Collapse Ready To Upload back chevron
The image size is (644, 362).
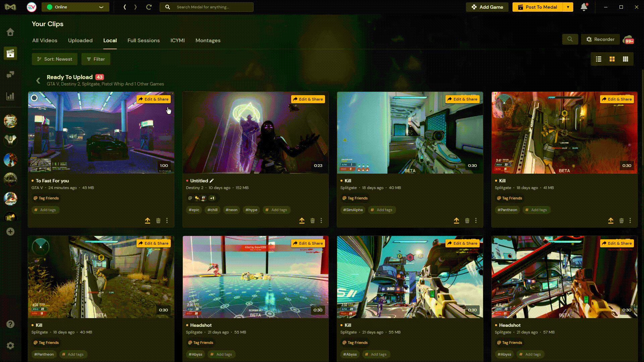(38, 80)
